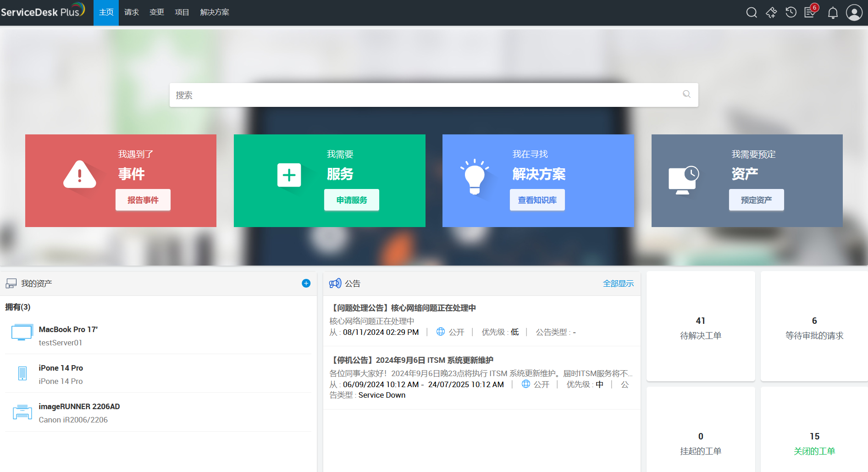Viewport: 868px width, 472px height.
Task: Click the 申请服务 button
Action: [352, 200]
